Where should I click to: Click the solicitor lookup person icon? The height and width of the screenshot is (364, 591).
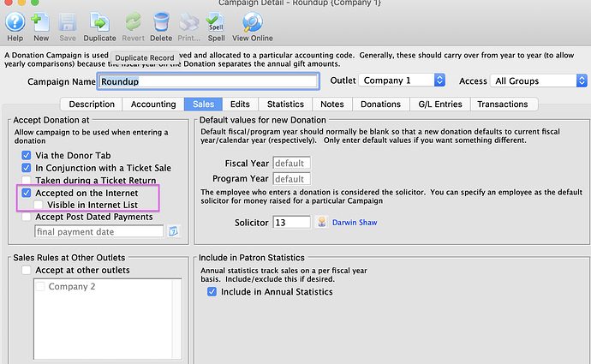[x=321, y=222]
